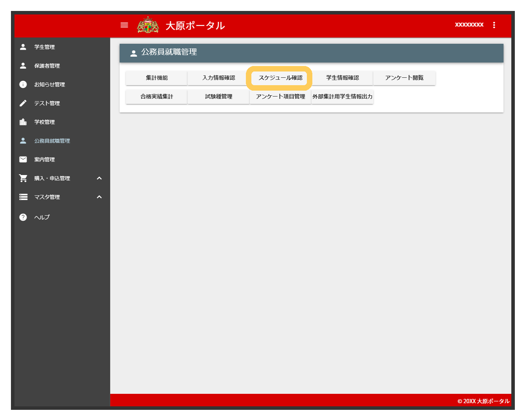This screenshot has height=420, width=525.
Task: Click the テスト管理 pencil icon
Action: click(23, 103)
